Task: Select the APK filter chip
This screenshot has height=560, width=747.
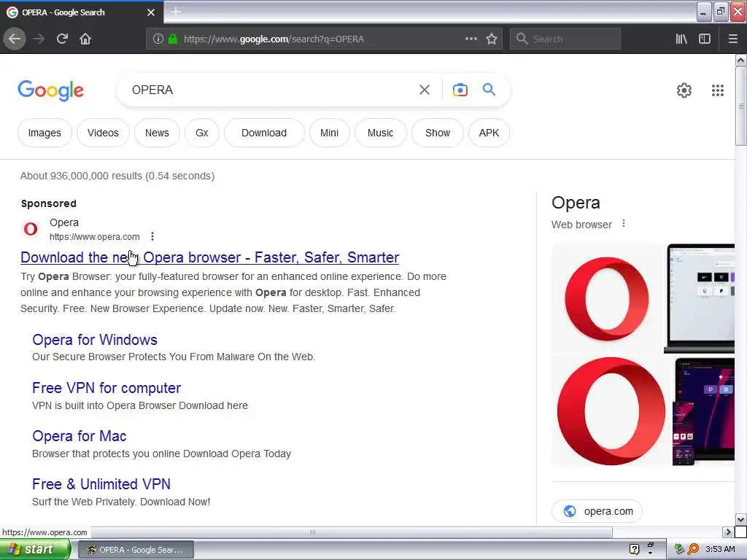Action: pos(489,133)
